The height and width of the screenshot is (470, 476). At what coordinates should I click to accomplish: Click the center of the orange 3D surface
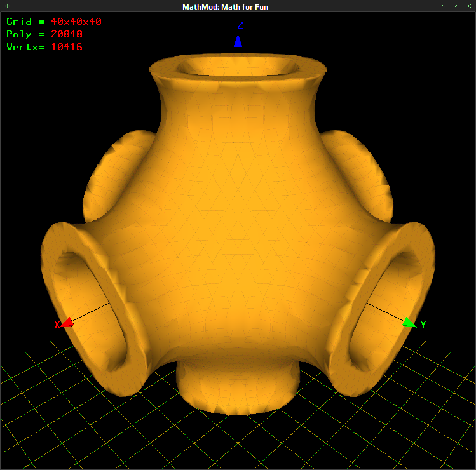coord(238,234)
